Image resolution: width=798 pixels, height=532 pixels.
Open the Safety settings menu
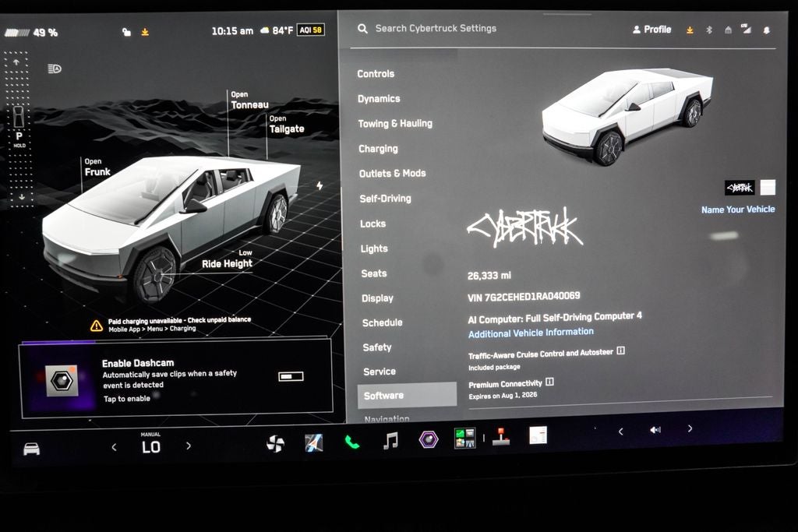(x=377, y=347)
